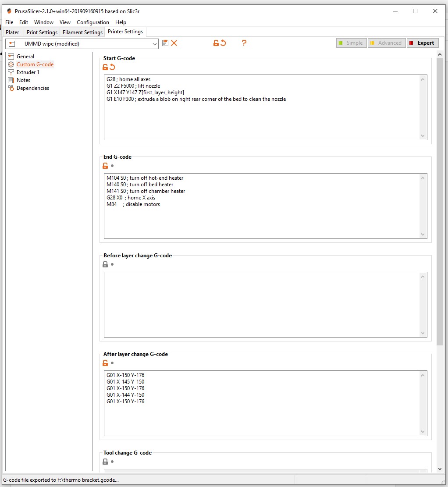Open the Edit menu
Viewport: 448px width, 487px height.
tap(24, 22)
